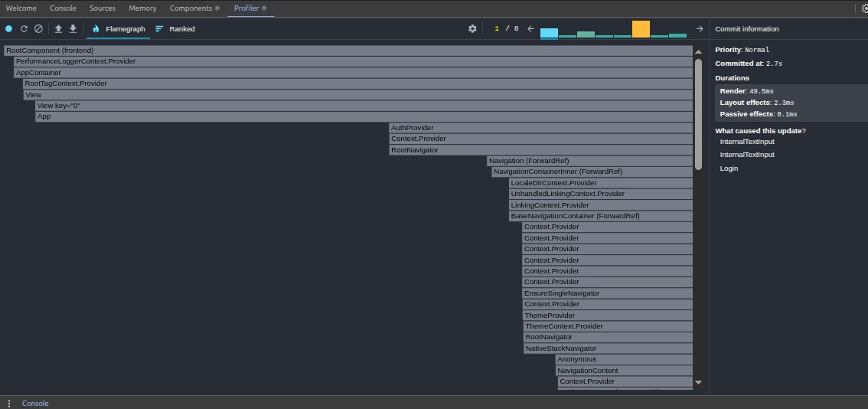
Task: Click the commit index number 1
Action: coord(497,29)
